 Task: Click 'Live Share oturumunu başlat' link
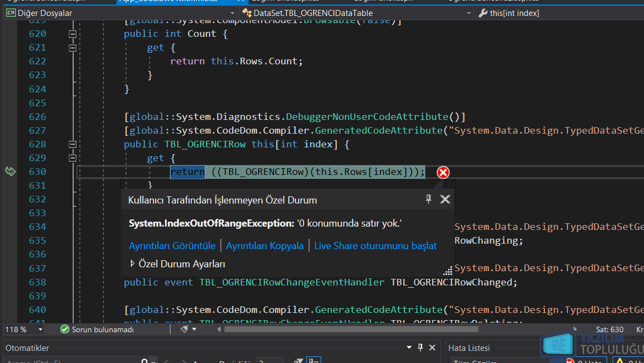(376, 245)
